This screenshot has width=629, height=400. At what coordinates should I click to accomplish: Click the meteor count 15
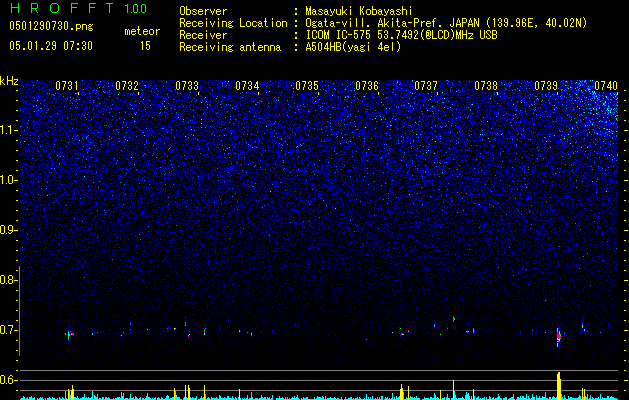click(145, 46)
